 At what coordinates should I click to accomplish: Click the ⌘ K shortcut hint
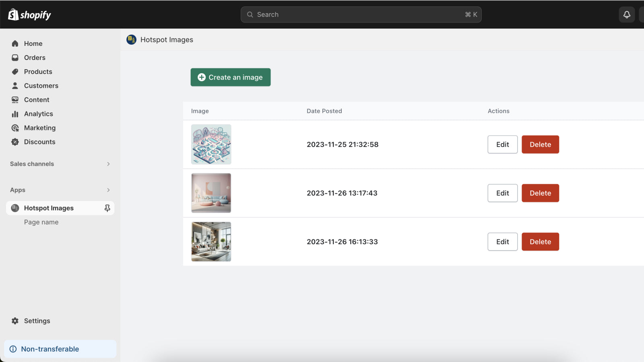[471, 14]
